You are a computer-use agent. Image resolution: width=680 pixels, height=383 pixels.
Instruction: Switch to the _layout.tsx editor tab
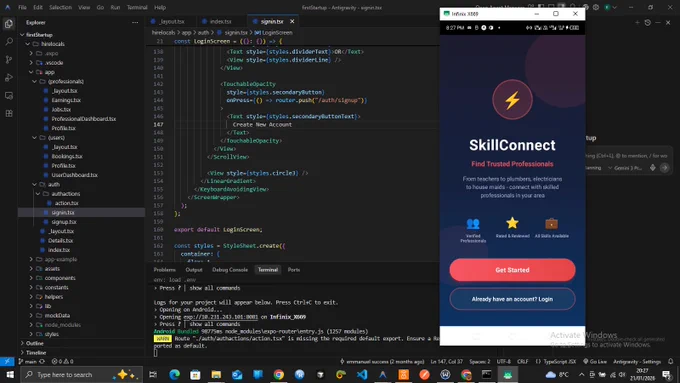pyautogui.click(x=171, y=21)
